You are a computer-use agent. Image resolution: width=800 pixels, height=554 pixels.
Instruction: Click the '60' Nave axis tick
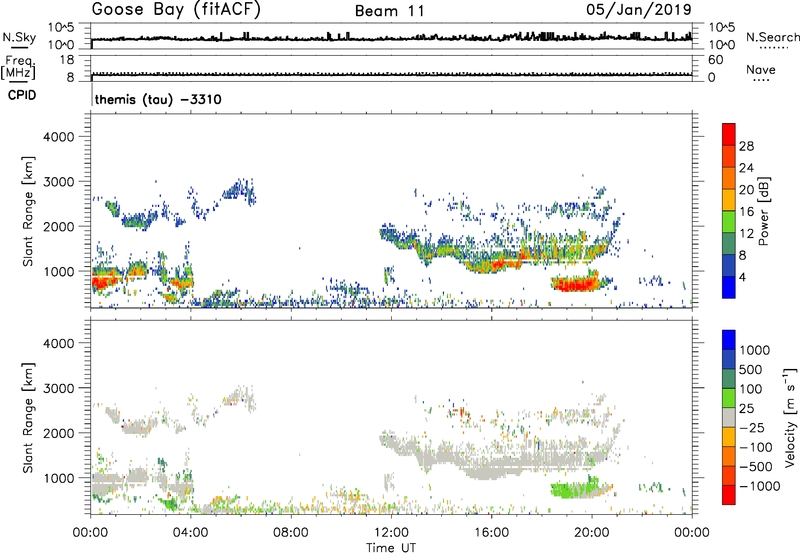715,60
